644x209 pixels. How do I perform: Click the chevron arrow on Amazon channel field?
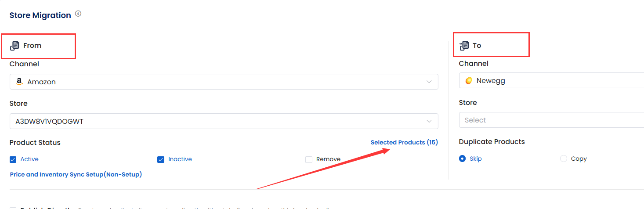(429, 82)
